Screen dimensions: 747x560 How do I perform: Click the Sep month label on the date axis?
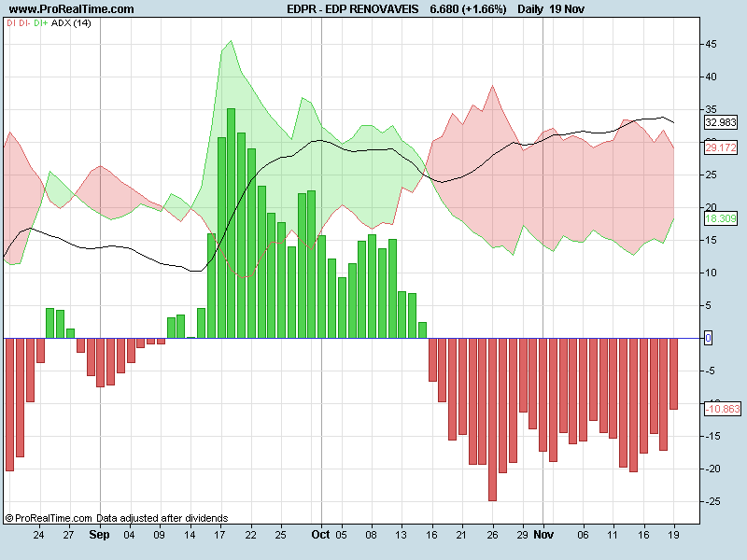99,535
